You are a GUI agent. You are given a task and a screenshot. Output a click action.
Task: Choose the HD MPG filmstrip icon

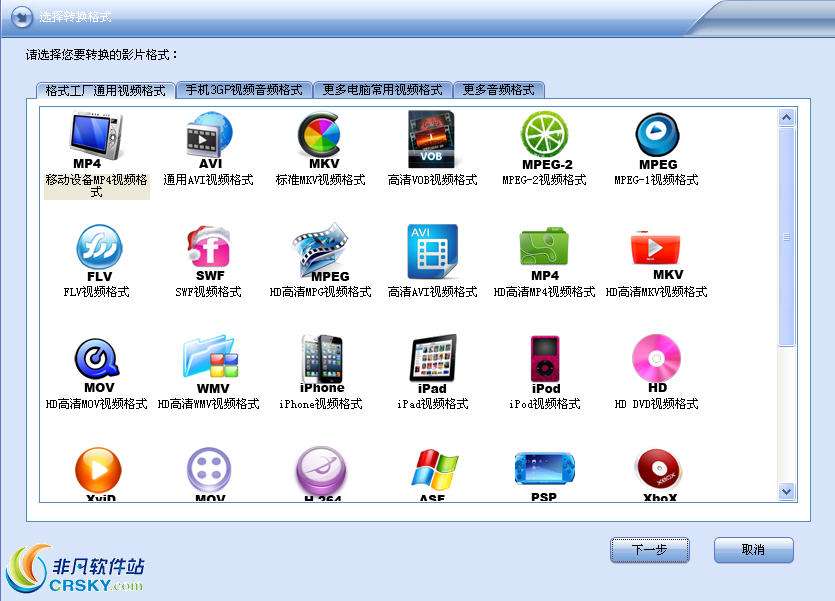pyautogui.click(x=321, y=252)
